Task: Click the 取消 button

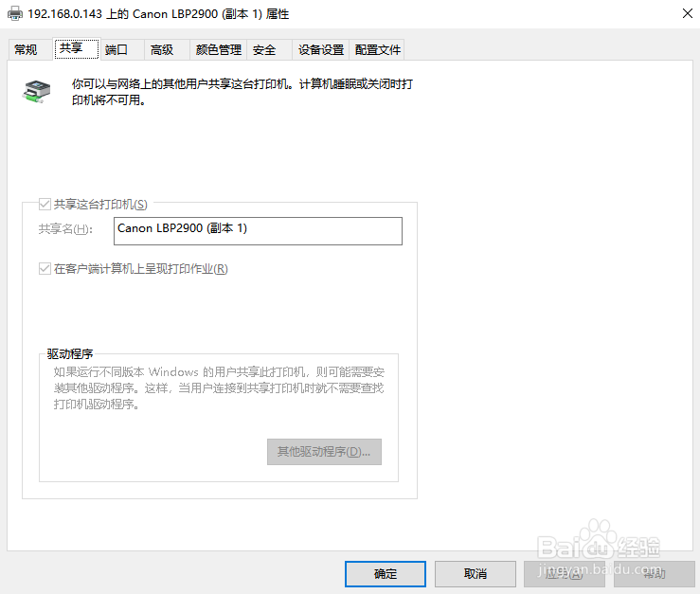Action: pos(476,574)
